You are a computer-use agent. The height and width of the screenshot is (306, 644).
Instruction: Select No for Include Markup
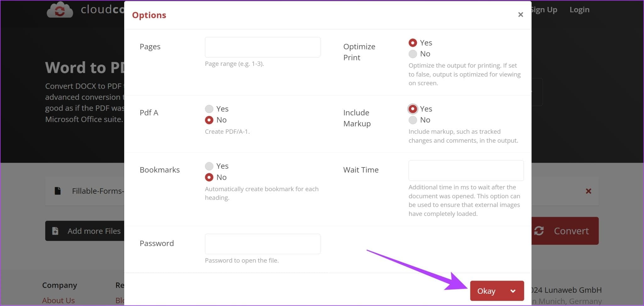point(413,120)
